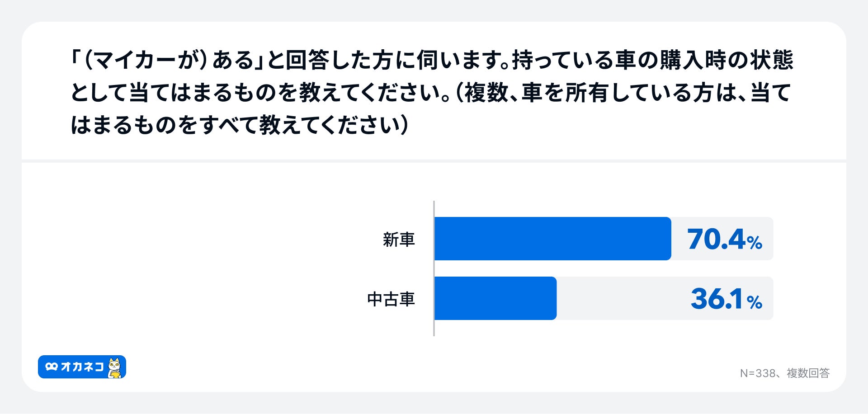
Task: Click the N=338、複数回答 footnote
Action: click(784, 373)
